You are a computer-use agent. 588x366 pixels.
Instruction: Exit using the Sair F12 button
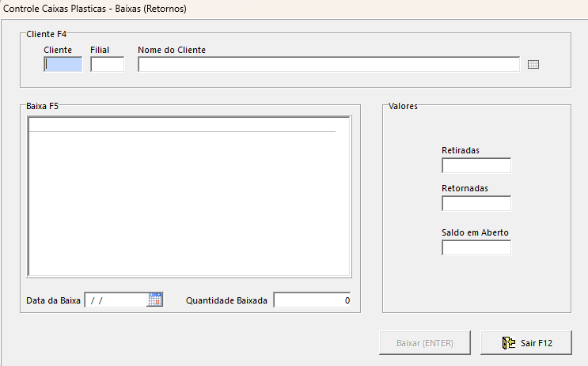(527, 343)
